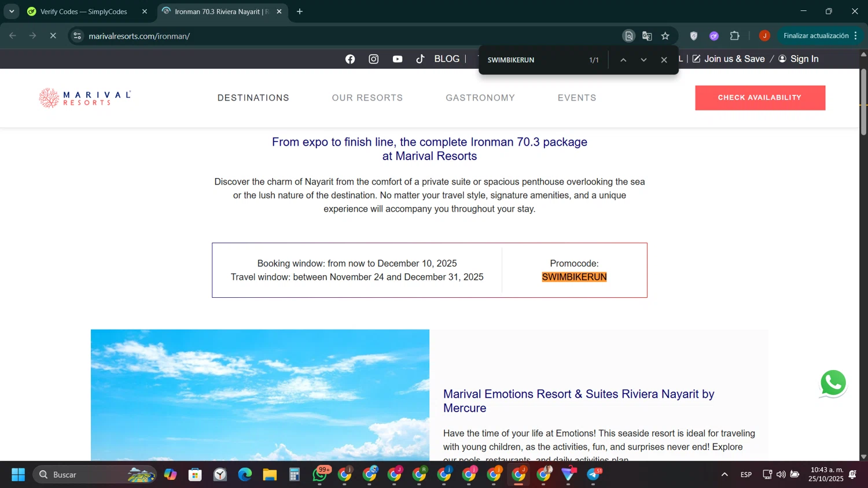The width and height of the screenshot is (868, 488).
Task: Click the taskbar Buscar search box
Action: [95, 475]
